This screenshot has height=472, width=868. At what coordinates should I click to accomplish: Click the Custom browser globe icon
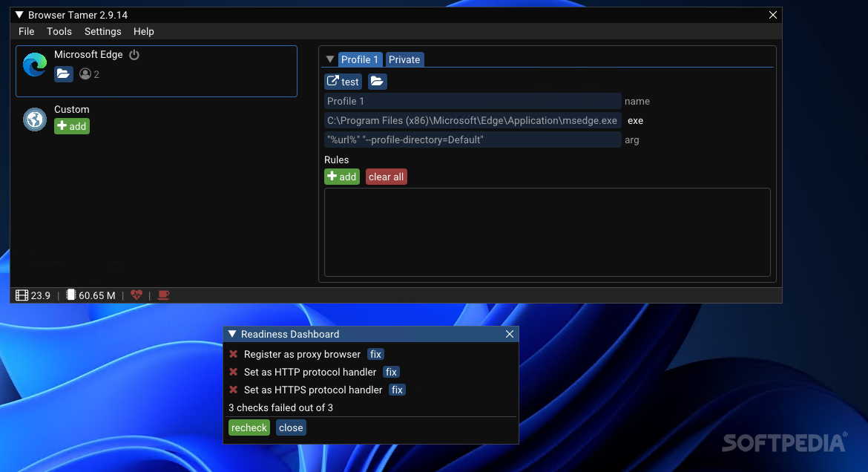35,119
